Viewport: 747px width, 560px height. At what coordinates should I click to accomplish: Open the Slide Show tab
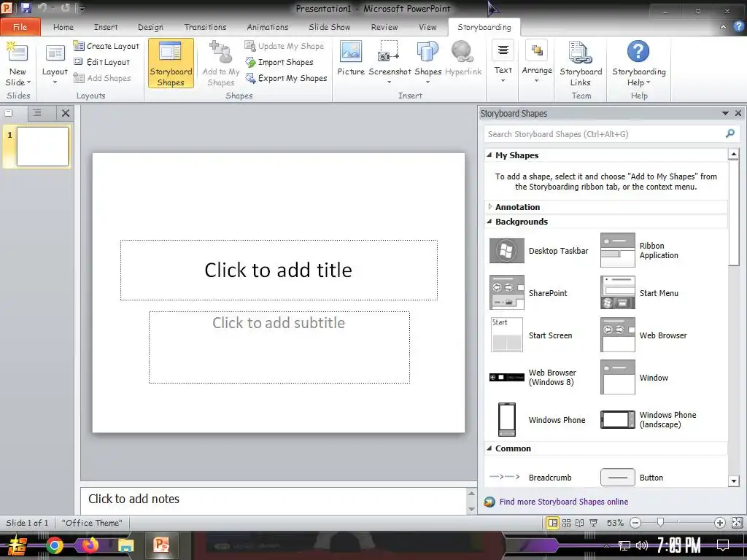coord(329,27)
